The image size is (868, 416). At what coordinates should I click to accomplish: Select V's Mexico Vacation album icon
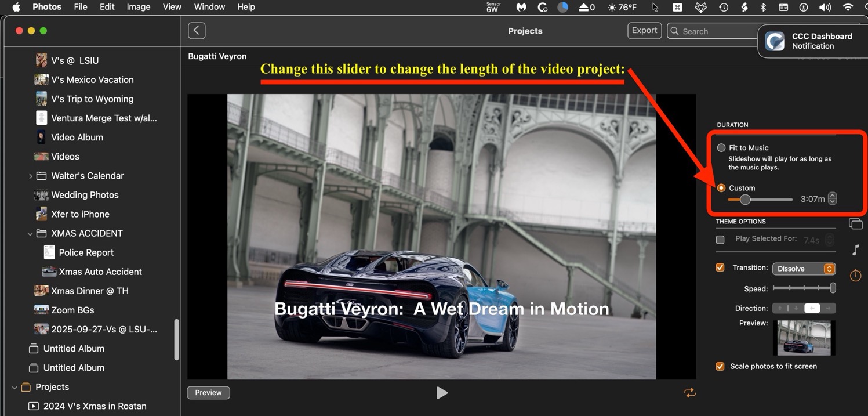point(41,79)
